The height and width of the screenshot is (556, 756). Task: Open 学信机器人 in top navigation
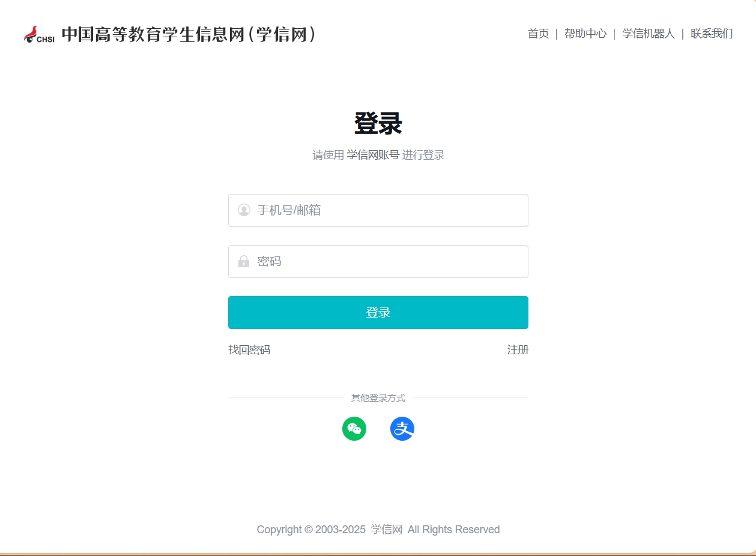click(649, 34)
